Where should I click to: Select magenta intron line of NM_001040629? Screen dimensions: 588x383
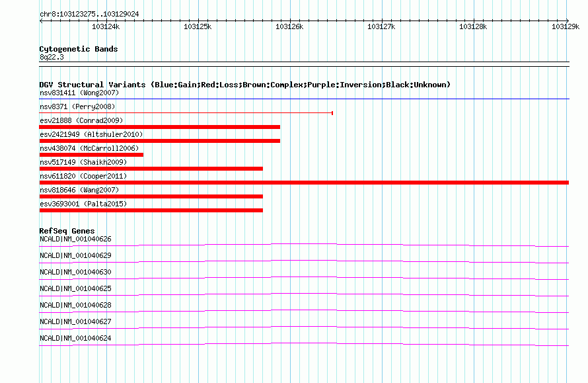click(x=304, y=261)
